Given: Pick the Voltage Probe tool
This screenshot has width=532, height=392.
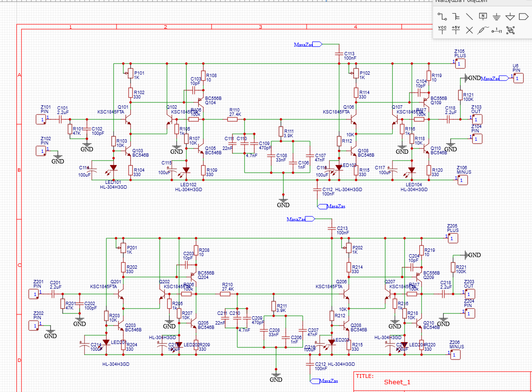Looking at the screenshot, I should (483, 30).
